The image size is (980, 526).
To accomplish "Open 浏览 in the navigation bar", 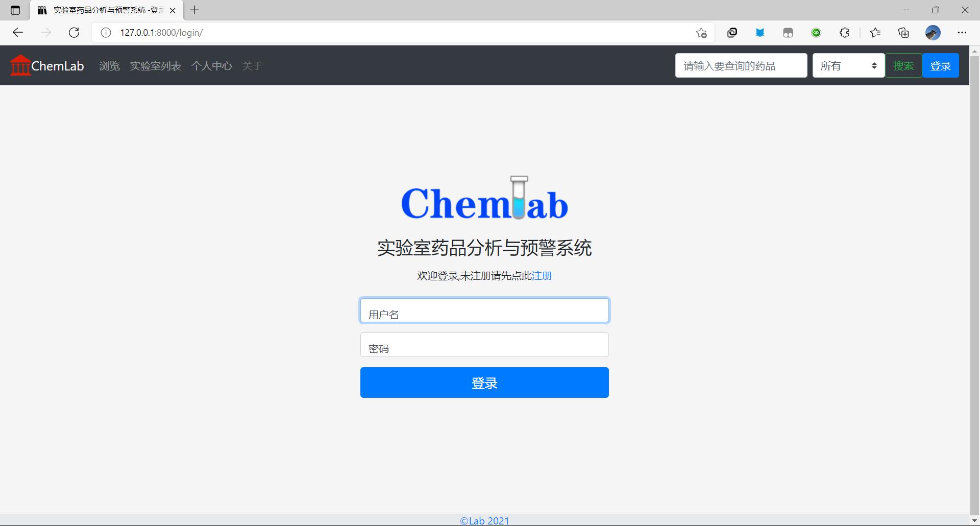I will pyautogui.click(x=109, y=66).
